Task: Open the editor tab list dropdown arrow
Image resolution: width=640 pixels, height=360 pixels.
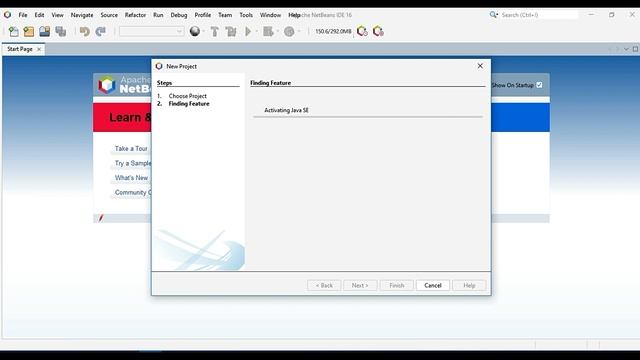Action: [x=626, y=49]
